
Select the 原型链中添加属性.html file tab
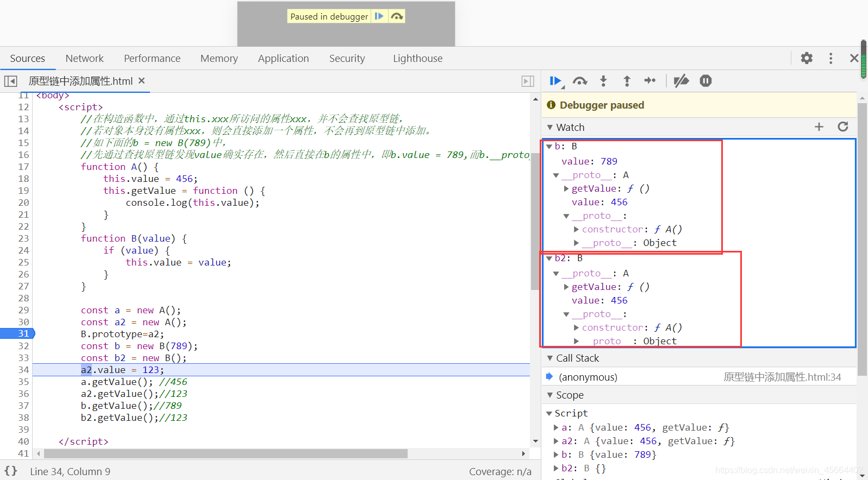(80, 81)
